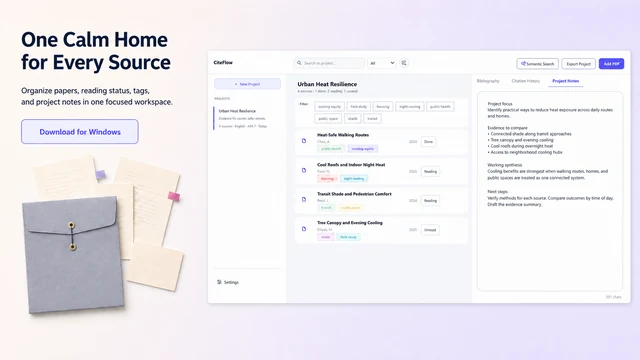Image resolution: width=640 pixels, height=360 pixels.
Task: Click the transit tag on Transit Shade source
Action: pos(326,208)
